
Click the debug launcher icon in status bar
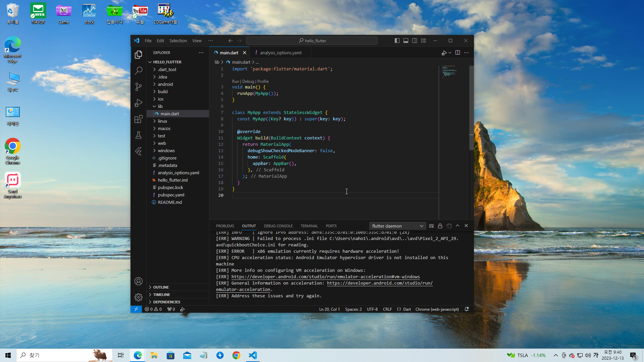[x=182, y=309]
